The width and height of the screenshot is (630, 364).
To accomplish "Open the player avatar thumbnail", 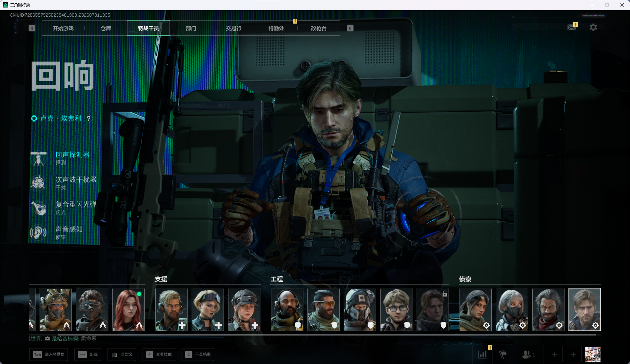I will click(x=593, y=354).
